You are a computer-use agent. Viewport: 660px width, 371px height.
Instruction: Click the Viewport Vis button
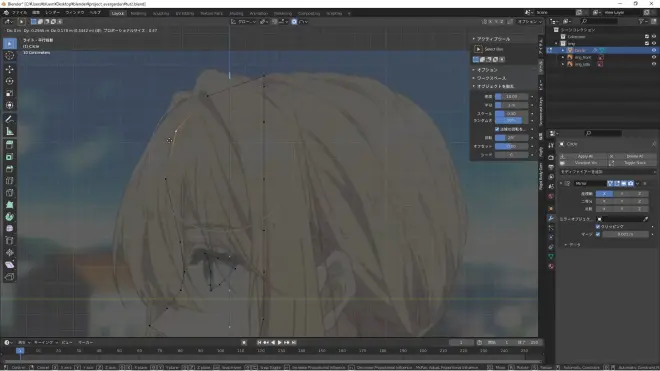[585, 163]
